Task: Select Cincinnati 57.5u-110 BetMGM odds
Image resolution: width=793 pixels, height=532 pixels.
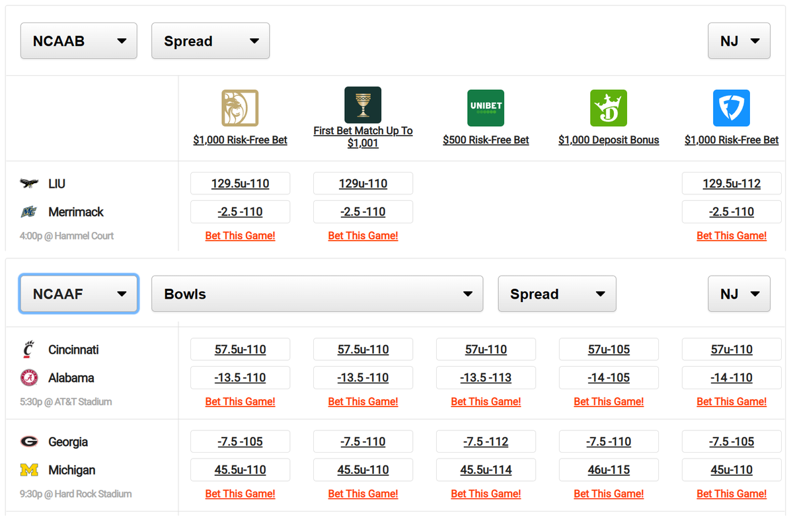Action: pos(240,350)
